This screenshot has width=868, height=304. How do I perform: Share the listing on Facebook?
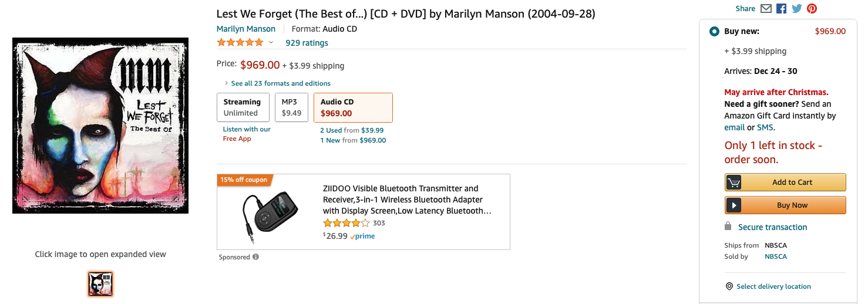(x=781, y=9)
